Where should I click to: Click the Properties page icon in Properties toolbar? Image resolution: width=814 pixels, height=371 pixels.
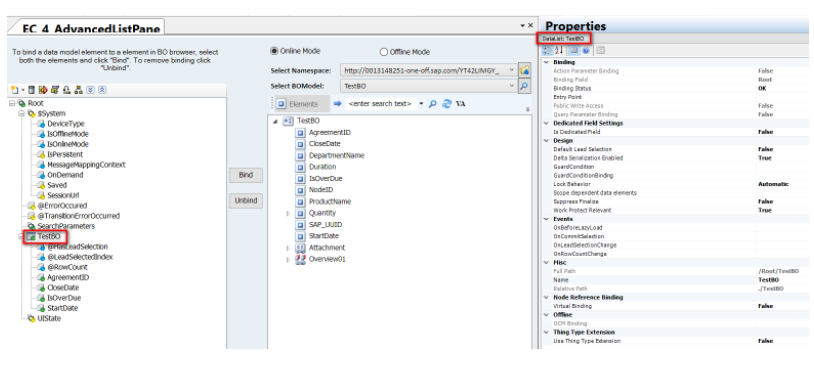pyautogui.click(x=574, y=50)
